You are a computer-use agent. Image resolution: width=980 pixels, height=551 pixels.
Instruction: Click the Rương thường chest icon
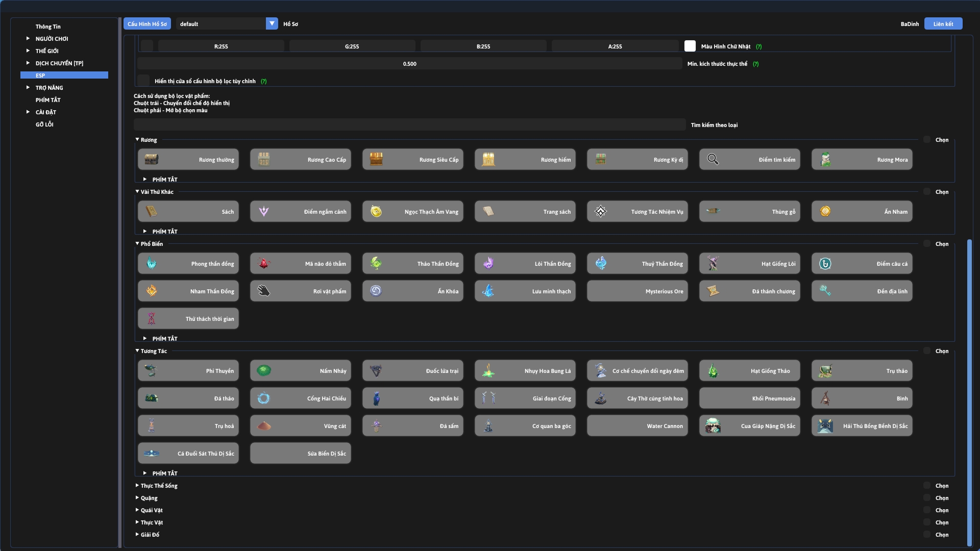151,160
